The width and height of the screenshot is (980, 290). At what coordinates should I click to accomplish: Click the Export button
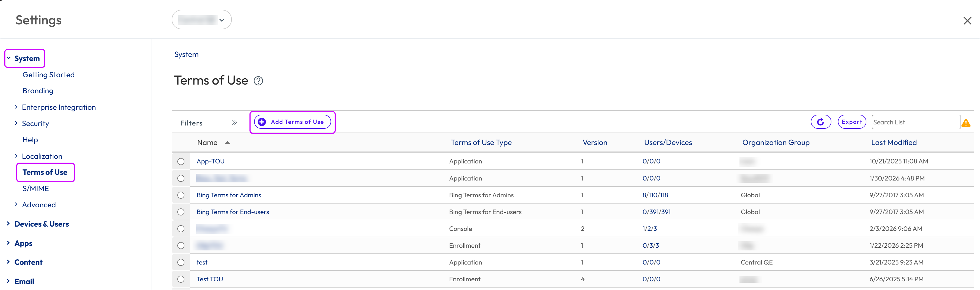point(852,122)
